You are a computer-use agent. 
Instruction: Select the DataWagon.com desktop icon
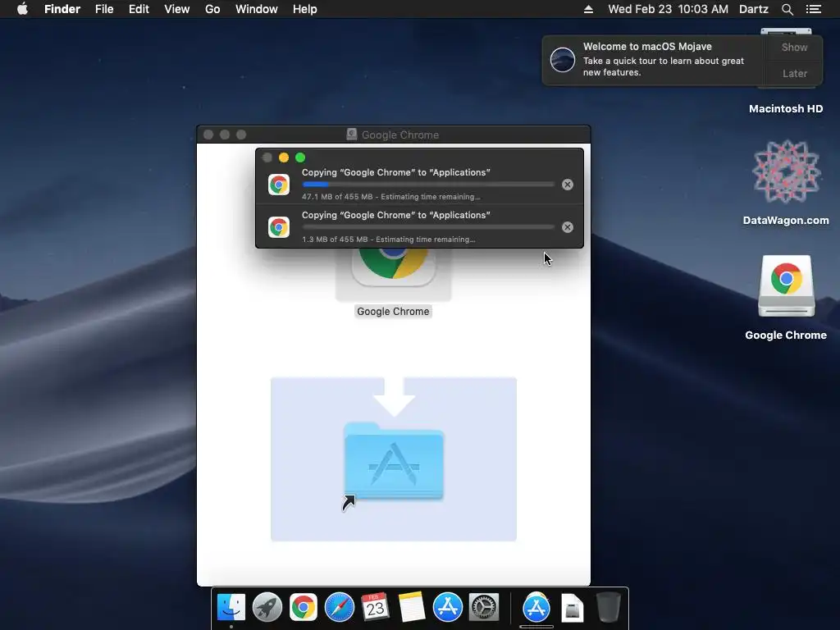(x=786, y=172)
